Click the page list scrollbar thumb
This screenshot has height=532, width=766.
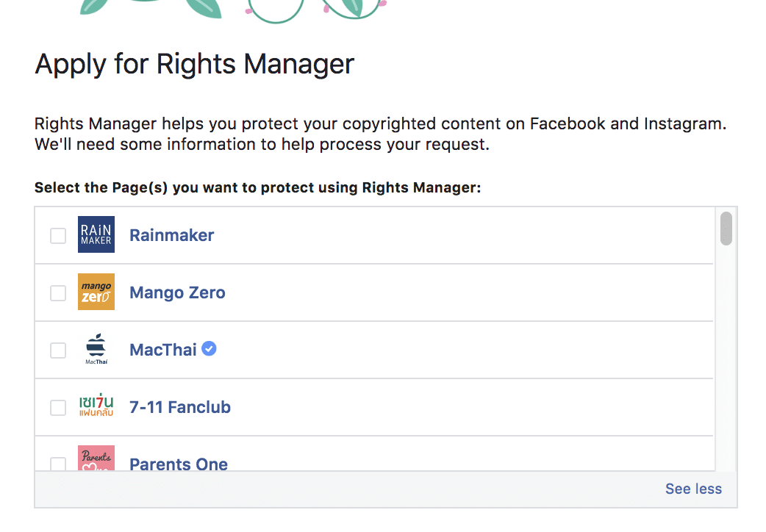(x=725, y=229)
